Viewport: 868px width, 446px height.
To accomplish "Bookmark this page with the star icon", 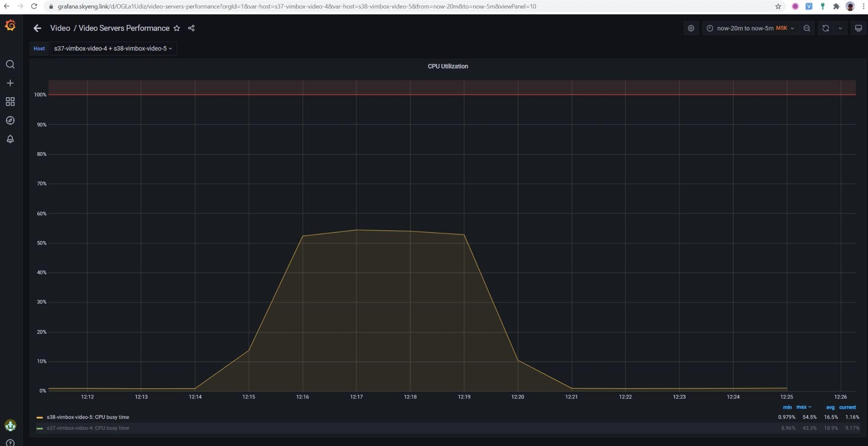I will [778, 6].
